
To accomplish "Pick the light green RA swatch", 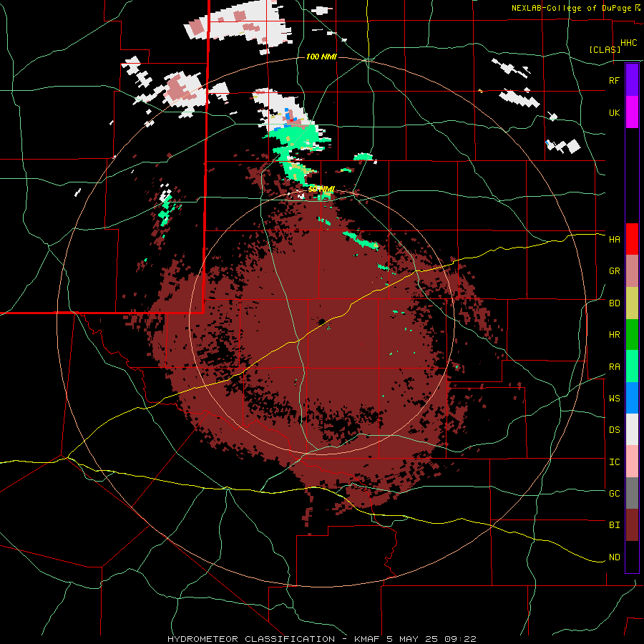I will coord(632,366).
